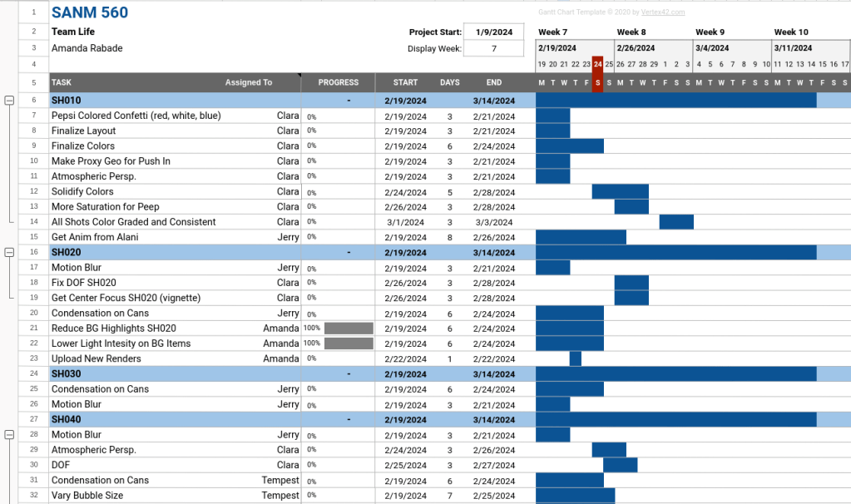Screen dimensions: 851x504
Task: Click the PROGRESS column header
Action: [338, 82]
